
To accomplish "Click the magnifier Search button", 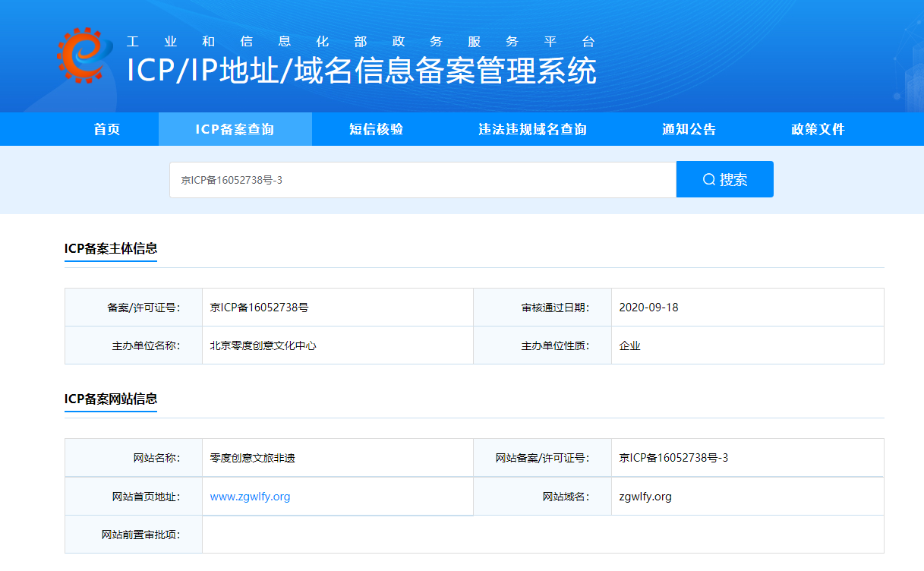I will click(x=724, y=179).
